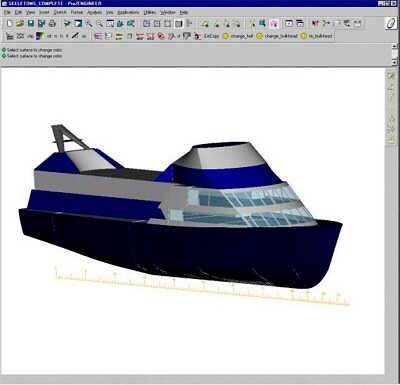Image resolution: width=400 pixels, height=385 pixels.
Task: Click the dark blue hull of the ship
Action: pos(180,247)
